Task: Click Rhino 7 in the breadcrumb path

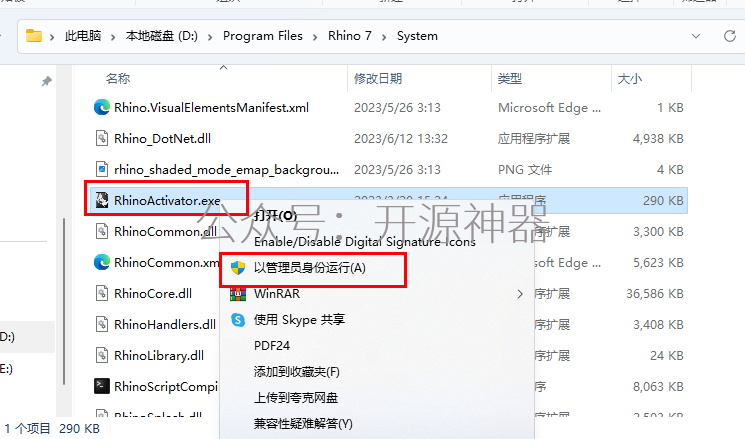Action: (x=350, y=36)
